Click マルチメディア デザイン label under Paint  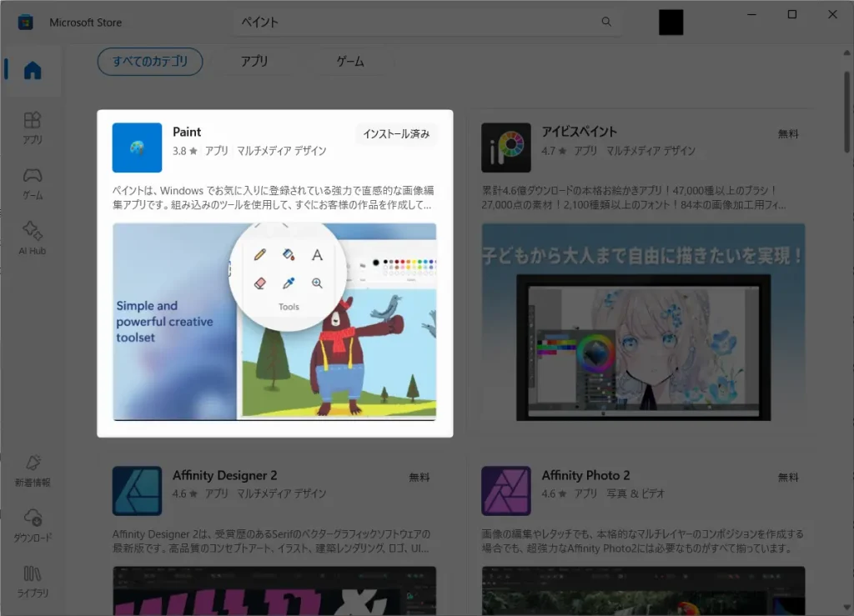(282, 151)
